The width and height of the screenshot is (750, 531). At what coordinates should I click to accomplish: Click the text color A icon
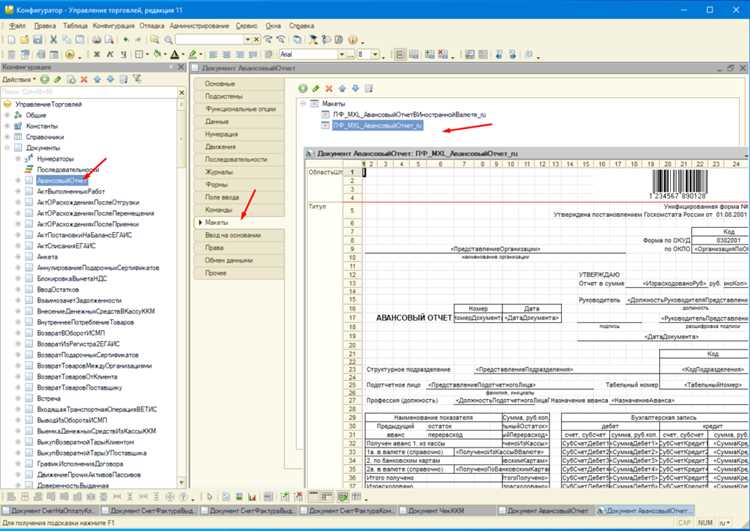click(175, 55)
